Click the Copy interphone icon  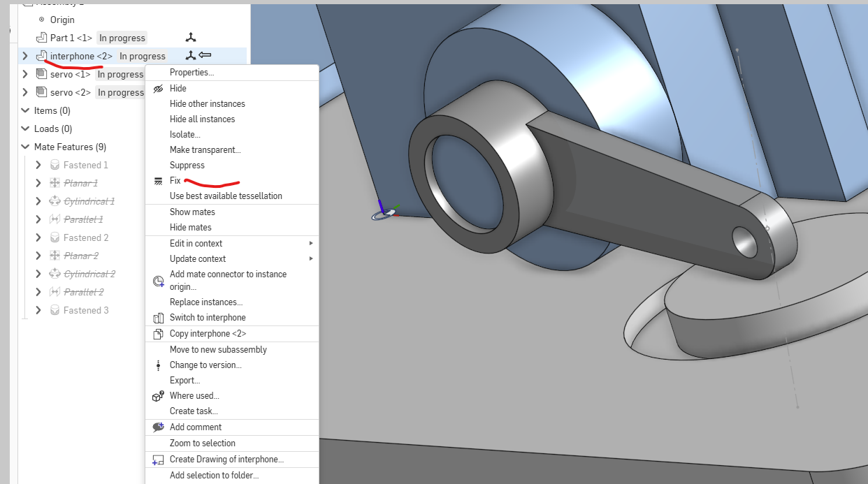[x=158, y=334]
